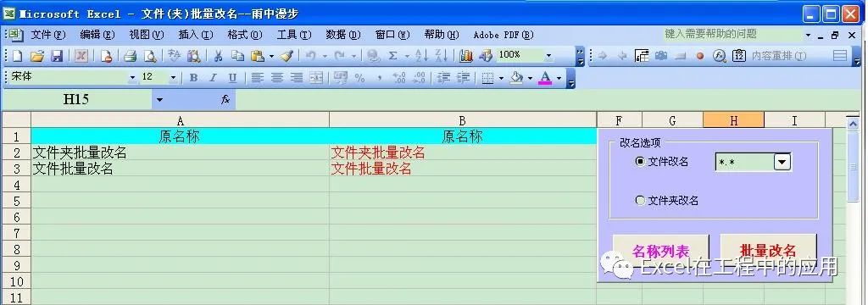
Task: Select row 5 header
Action: click(x=16, y=201)
